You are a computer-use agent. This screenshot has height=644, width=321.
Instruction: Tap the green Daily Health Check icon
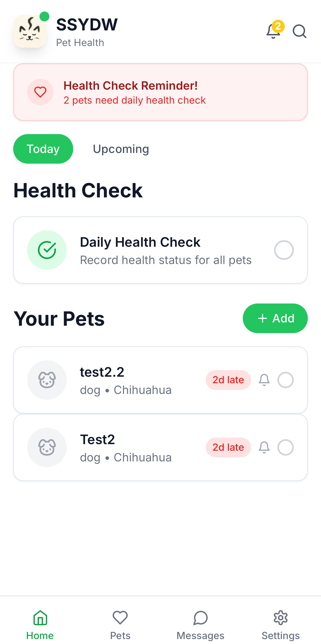pyautogui.click(x=47, y=250)
